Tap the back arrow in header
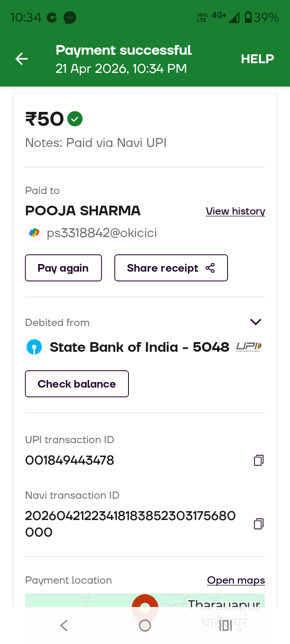This screenshot has height=644, width=290. click(x=22, y=59)
